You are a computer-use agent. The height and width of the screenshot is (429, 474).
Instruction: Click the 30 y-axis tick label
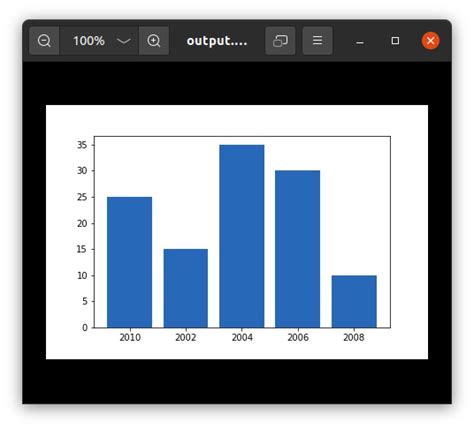pyautogui.click(x=82, y=171)
